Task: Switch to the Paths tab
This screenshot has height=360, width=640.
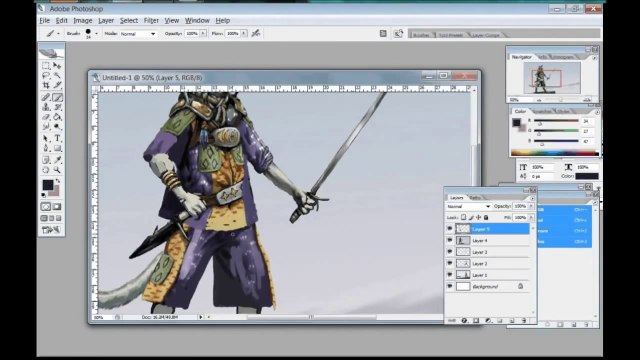Action: click(x=475, y=198)
